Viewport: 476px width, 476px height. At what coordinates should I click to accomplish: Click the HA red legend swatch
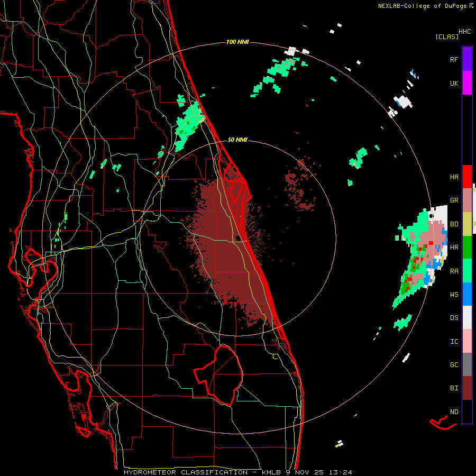coord(467,177)
